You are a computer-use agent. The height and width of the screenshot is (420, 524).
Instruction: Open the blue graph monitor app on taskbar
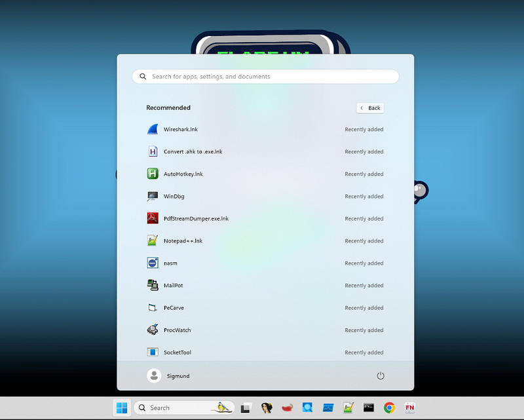pyautogui.click(x=328, y=408)
